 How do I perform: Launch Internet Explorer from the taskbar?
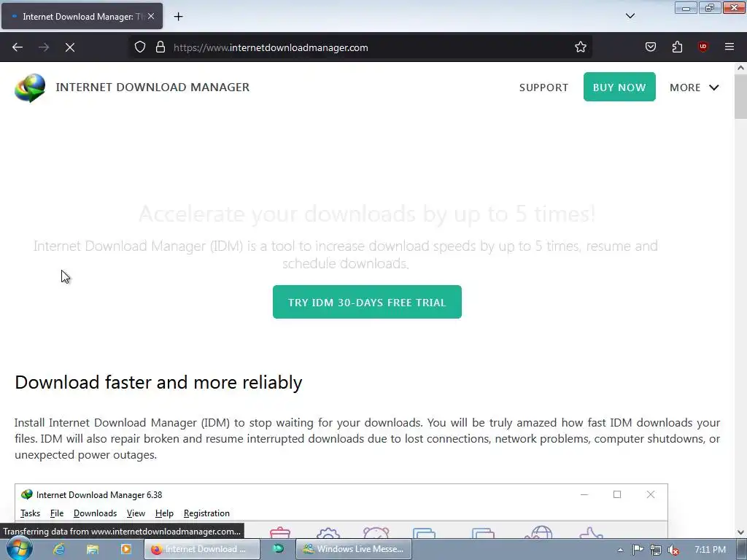(x=59, y=549)
